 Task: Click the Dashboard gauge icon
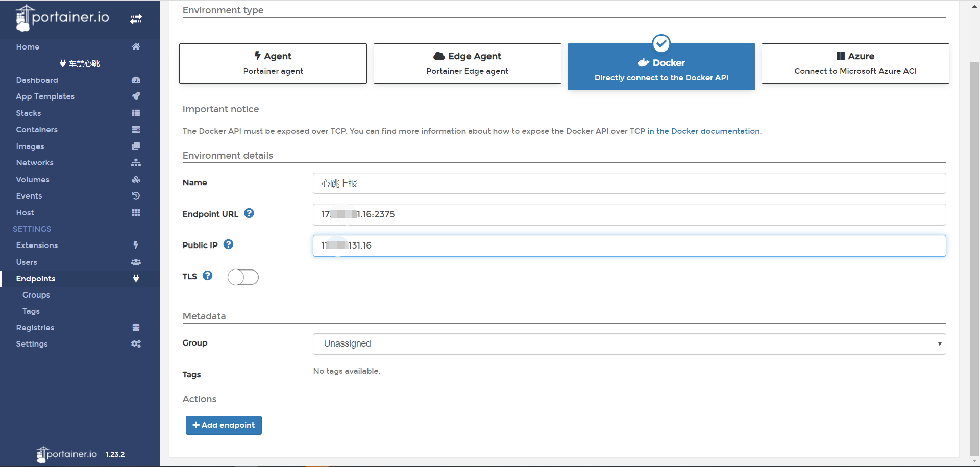(x=136, y=80)
